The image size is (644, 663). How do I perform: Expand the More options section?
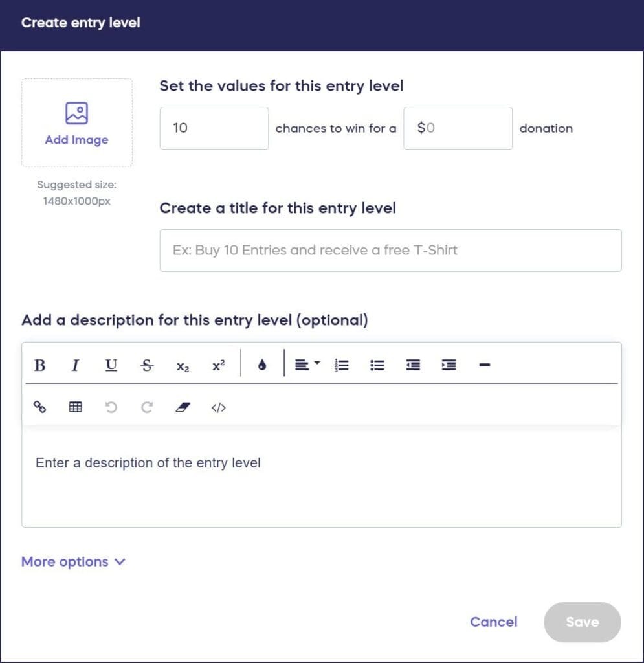tap(73, 561)
